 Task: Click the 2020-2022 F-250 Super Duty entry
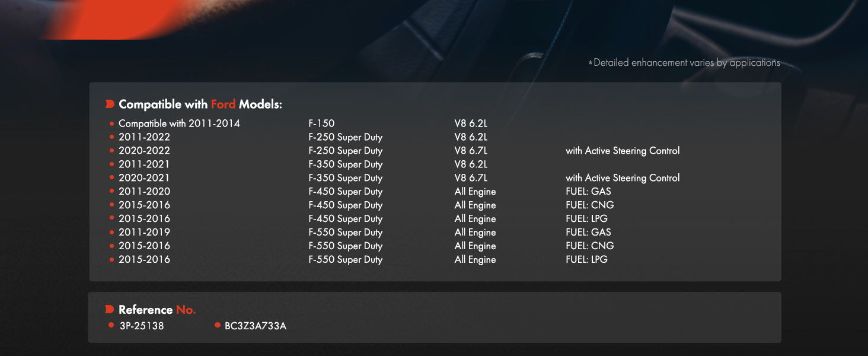pyautogui.click(x=345, y=151)
